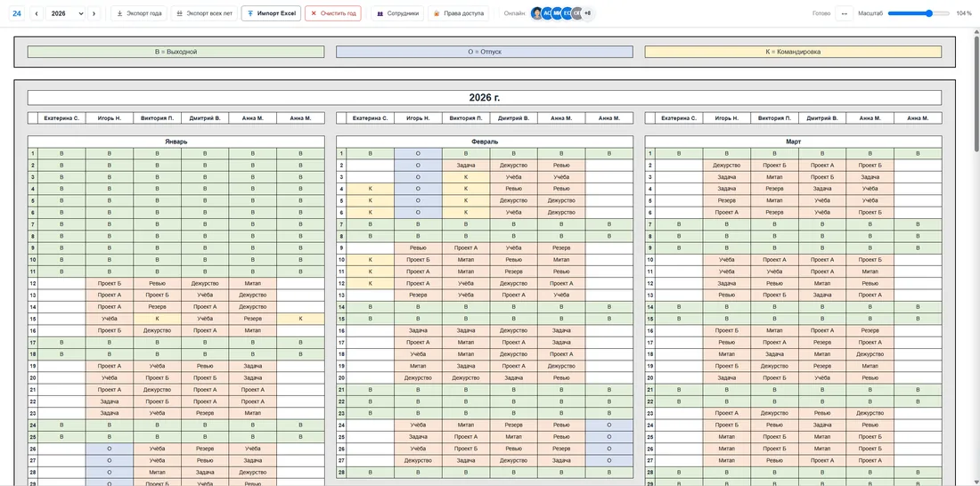
Task: Click day number 14 in Январь
Action: (x=32, y=307)
